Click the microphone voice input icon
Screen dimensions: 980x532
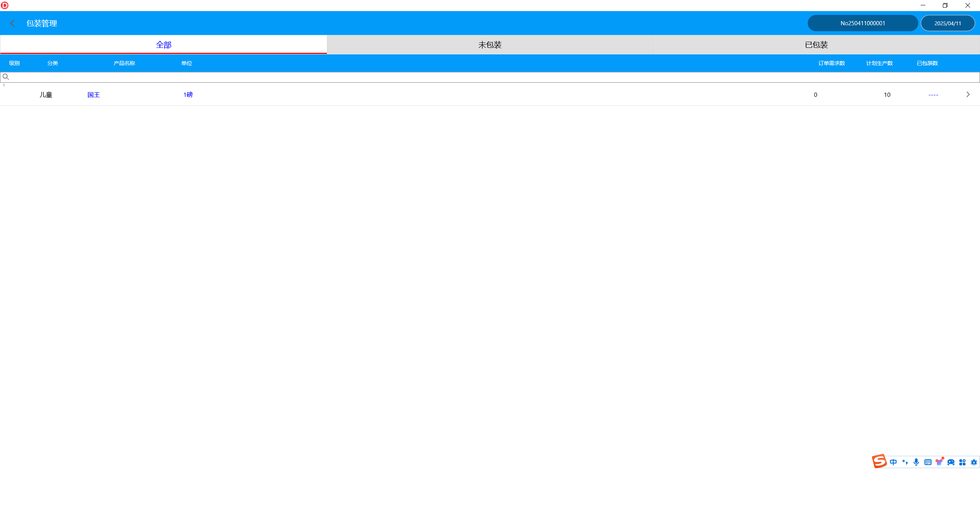[916, 462]
